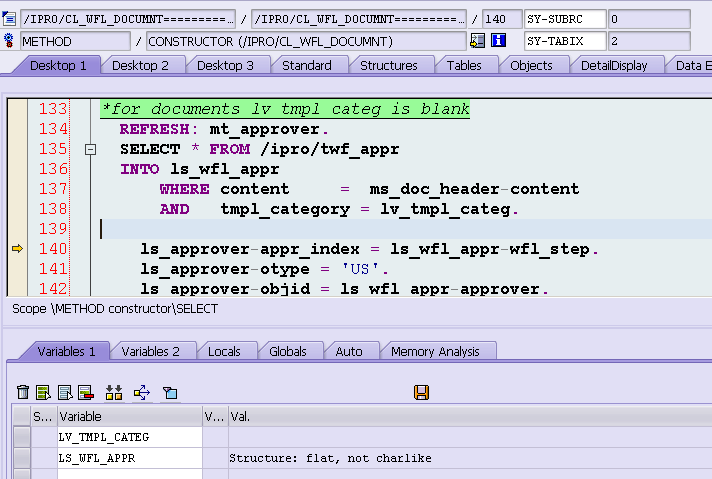Viewport: 712px width, 479px height.
Task: Click the SY-SUBRC label field
Action: 565,19
